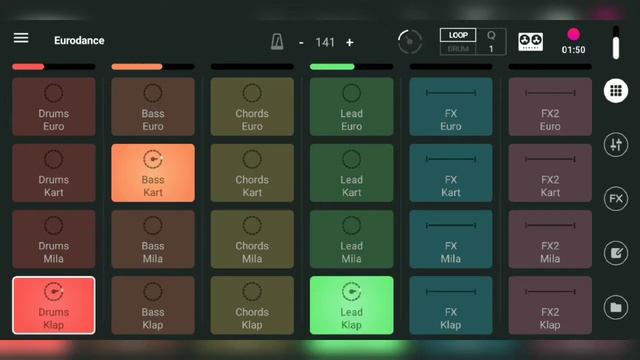Open the Q quantize setting

[x=491, y=42]
